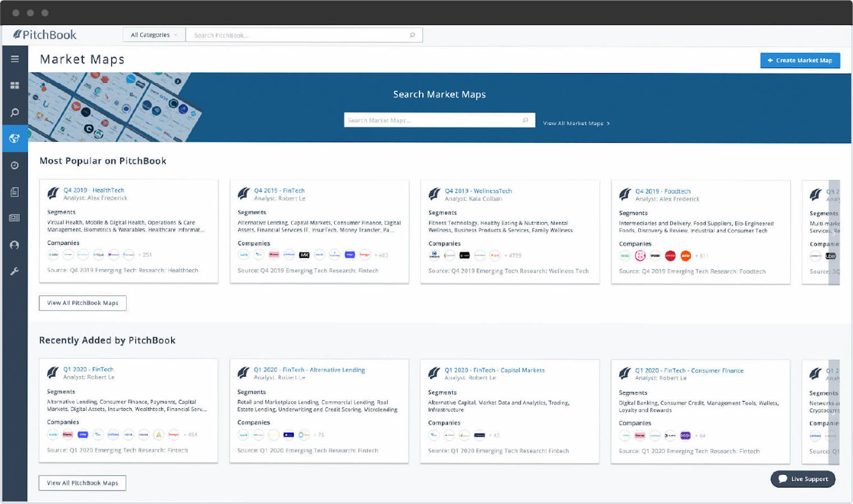This screenshot has width=853, height=504.
Task: Open the news feed icon in sidebar
Action: (15, 218)
